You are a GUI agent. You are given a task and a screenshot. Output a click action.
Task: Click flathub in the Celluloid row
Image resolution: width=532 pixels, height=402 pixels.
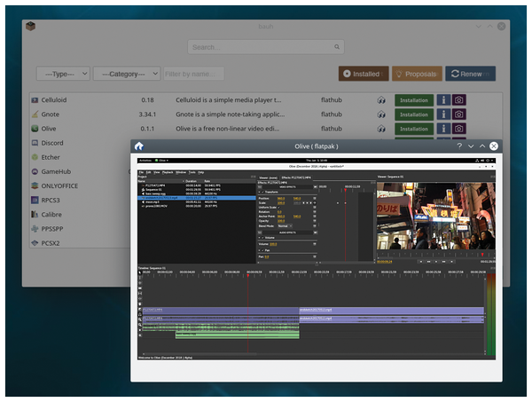332,99
